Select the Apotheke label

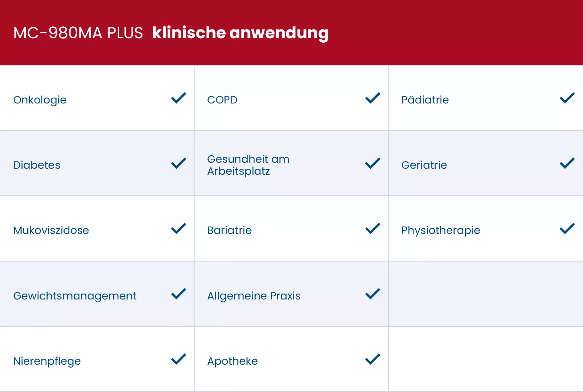pos(233,361)
